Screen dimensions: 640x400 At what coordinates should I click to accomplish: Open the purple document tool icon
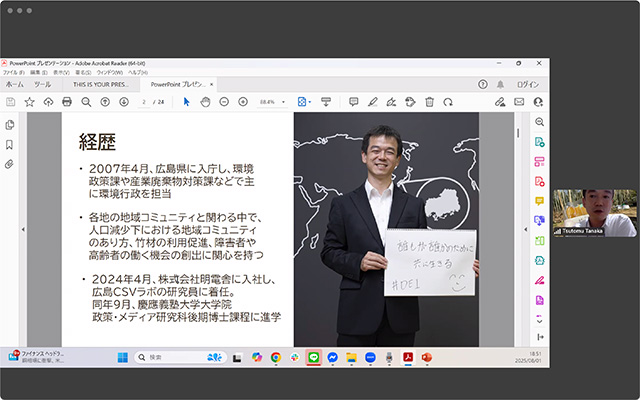point(539,300)
